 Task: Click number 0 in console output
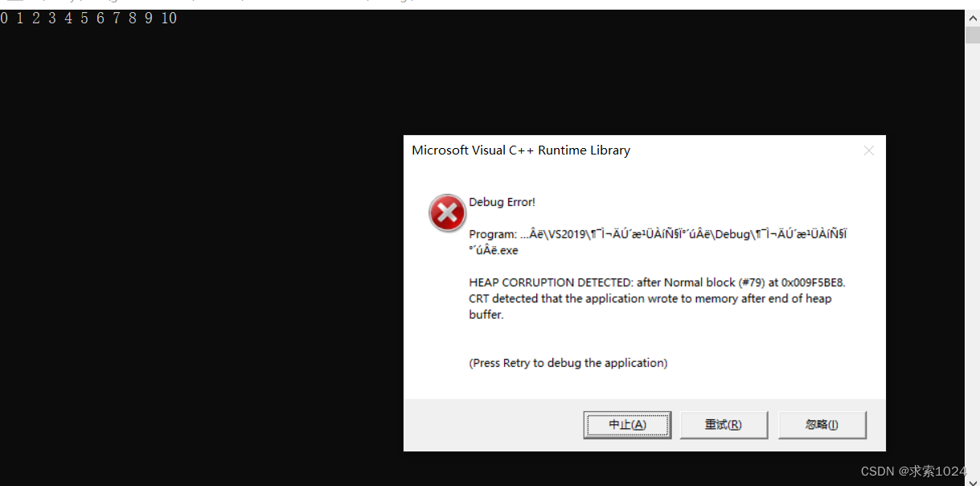pos(4,18)
